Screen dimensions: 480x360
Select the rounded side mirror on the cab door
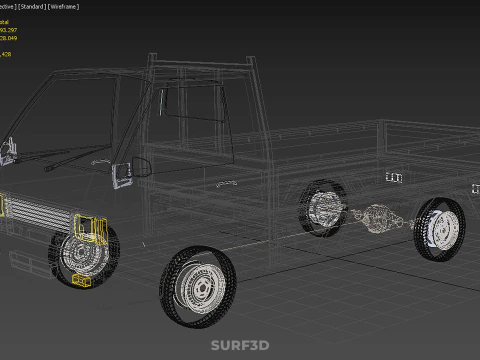coord(142,166)
